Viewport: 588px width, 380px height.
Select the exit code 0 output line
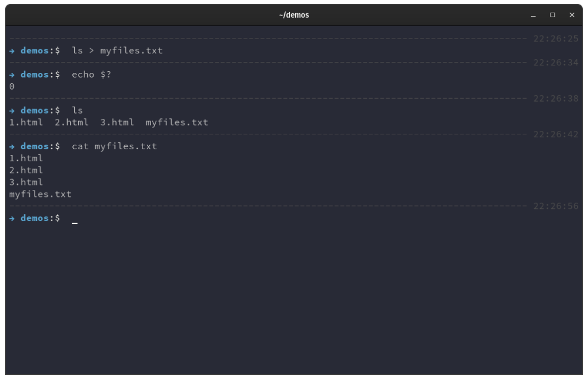(10, 86)
